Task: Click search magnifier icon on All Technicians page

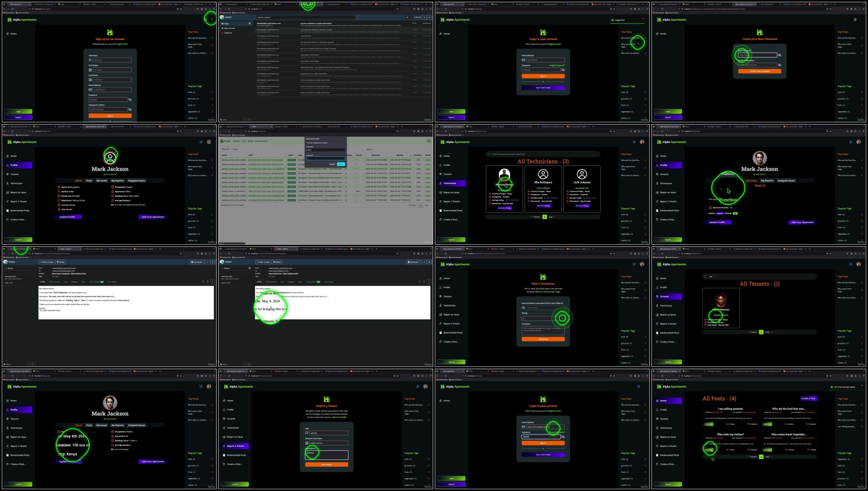Action: coord(489,154)
